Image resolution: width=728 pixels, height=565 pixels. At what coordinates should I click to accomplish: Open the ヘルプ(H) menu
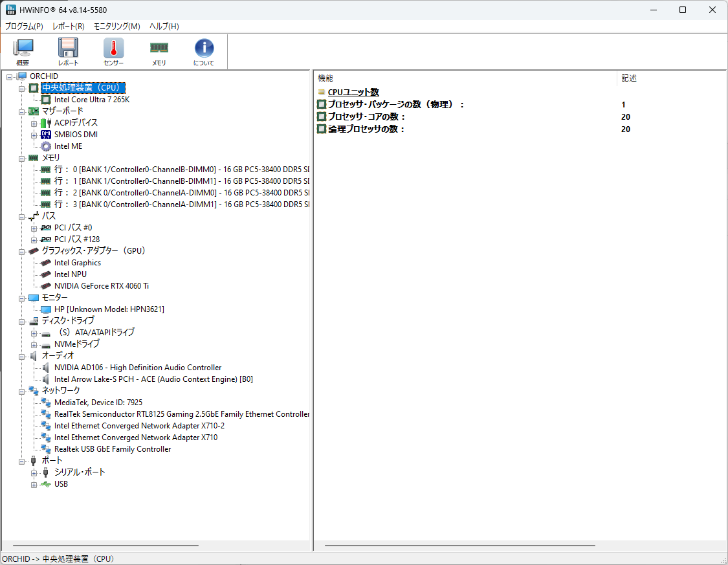point(164,27)
